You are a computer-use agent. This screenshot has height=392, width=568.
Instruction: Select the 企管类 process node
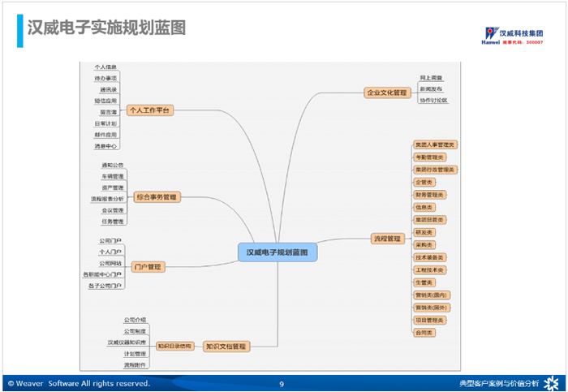coord(424,183)
